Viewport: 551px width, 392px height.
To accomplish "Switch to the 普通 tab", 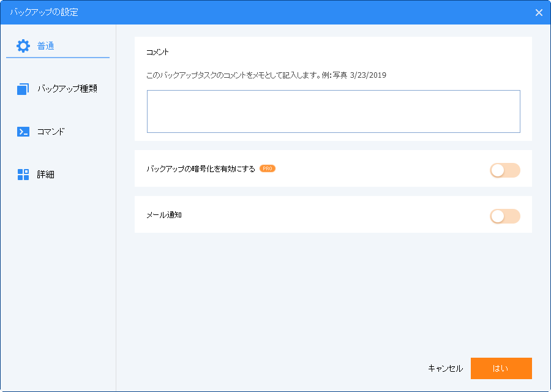I will point(58,46).
